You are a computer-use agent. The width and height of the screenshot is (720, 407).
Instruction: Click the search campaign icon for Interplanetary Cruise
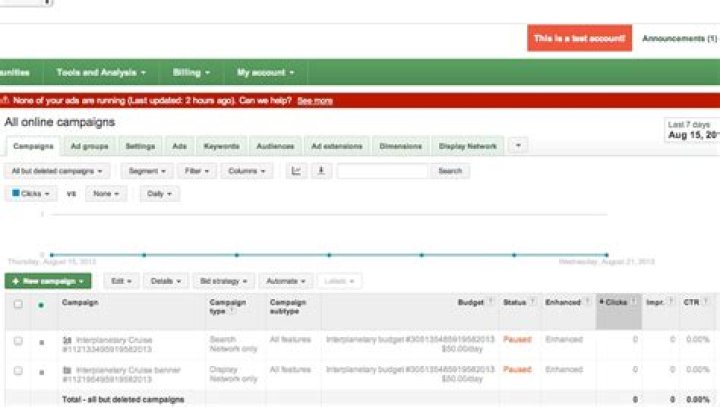pos(67,340)
